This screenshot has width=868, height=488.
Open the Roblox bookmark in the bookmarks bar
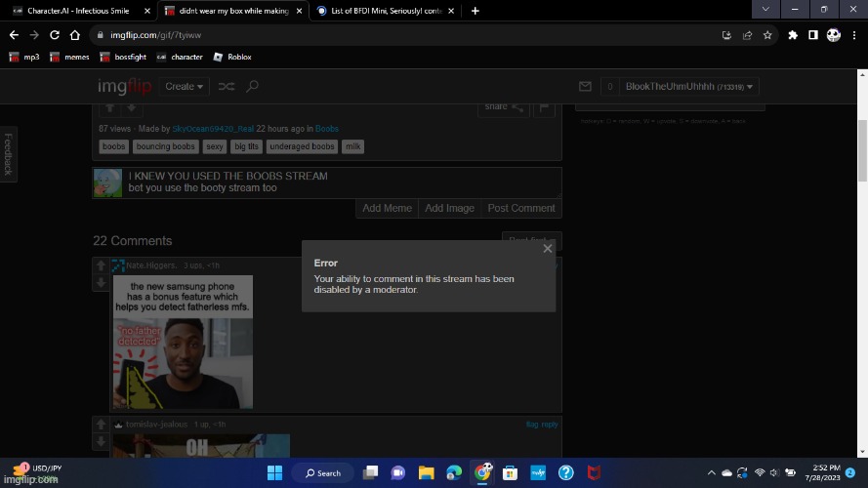[232, 58]
